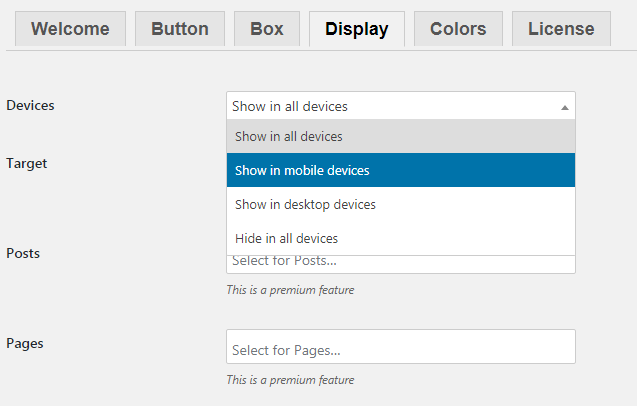Image resolution: width=637 pixels, height=406 pixels.
Task: Switch to the Button tab
Action: [180, 29]
